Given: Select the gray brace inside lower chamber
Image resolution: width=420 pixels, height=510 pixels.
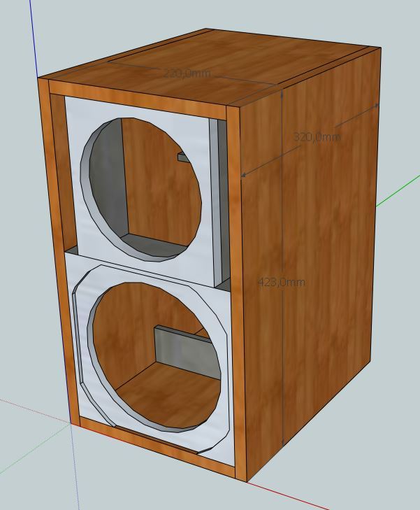Looking at the screenshot, I should [180, 348].
